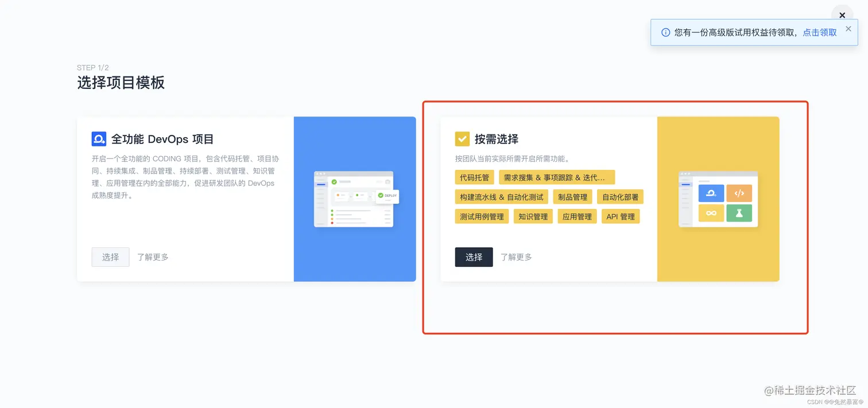Dismiss the trial benefit notification banner
Viewport: 868px width, 408px height.
[848, 28]
